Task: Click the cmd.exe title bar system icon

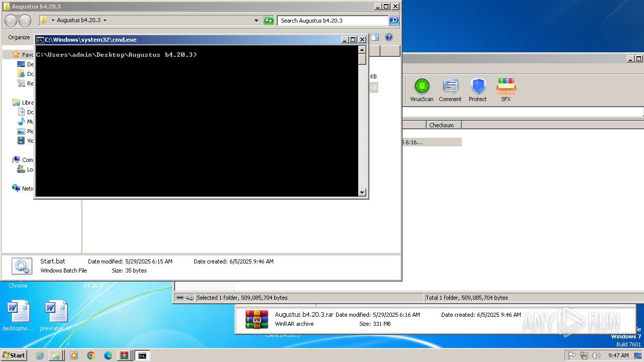Action: click(40, 40)
